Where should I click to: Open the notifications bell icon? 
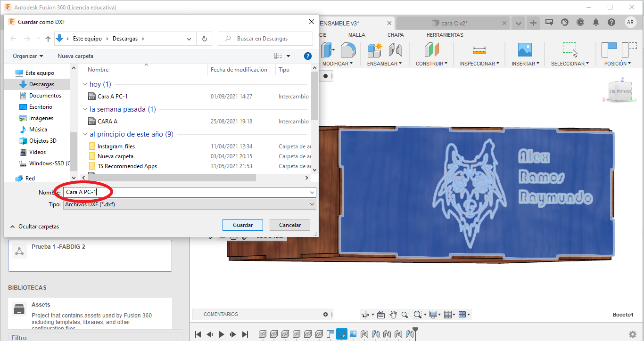(x=596, y=22)
